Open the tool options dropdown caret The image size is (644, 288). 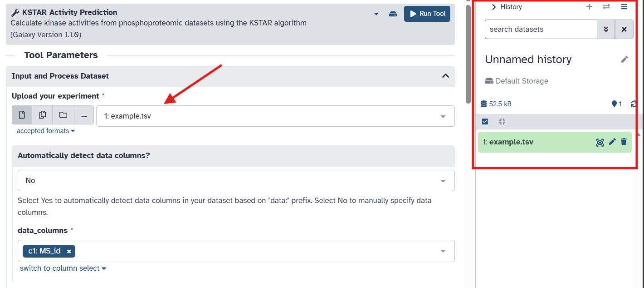point(376,14)
